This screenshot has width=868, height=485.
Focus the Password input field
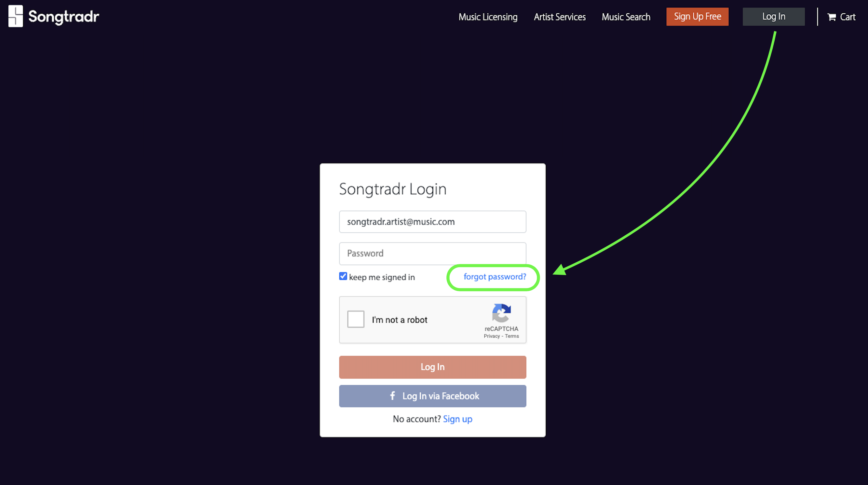pos(433,254)
